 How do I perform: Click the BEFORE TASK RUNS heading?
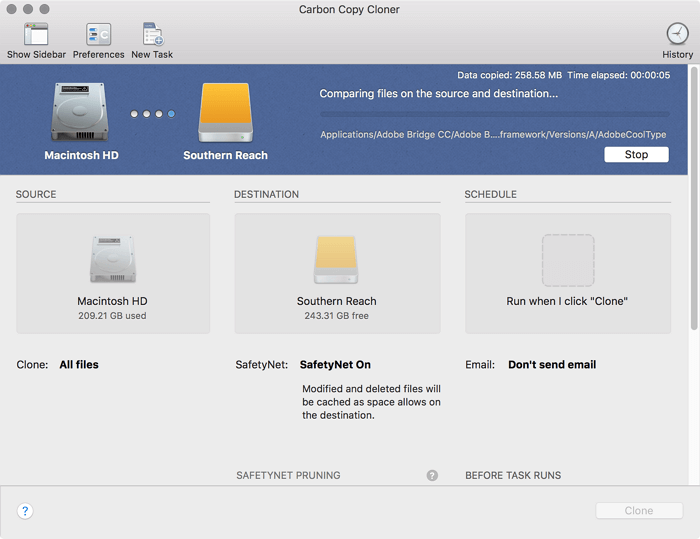[x=513, y=476]
